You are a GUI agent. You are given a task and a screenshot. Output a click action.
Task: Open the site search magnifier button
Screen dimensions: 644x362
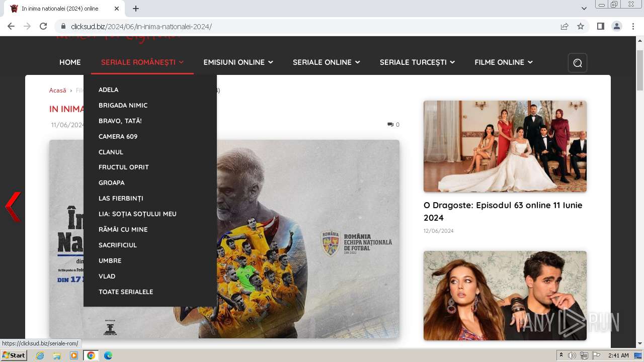click(x=578, y=63)
